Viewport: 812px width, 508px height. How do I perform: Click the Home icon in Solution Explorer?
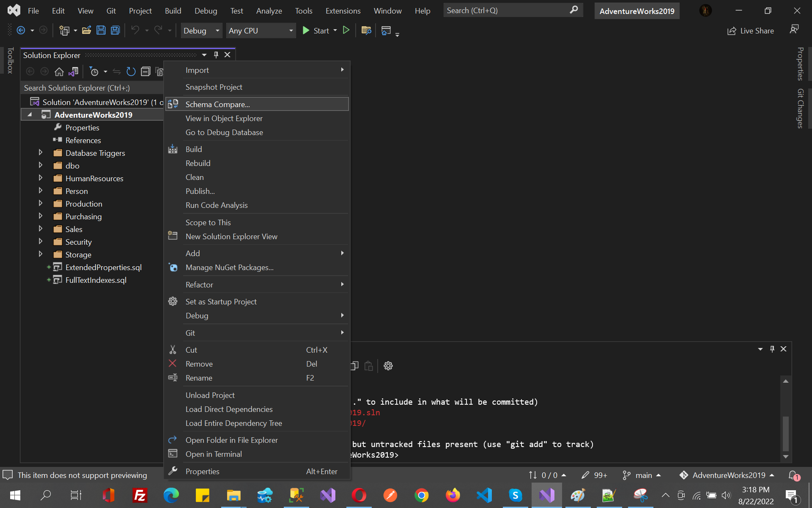[59, 72]
